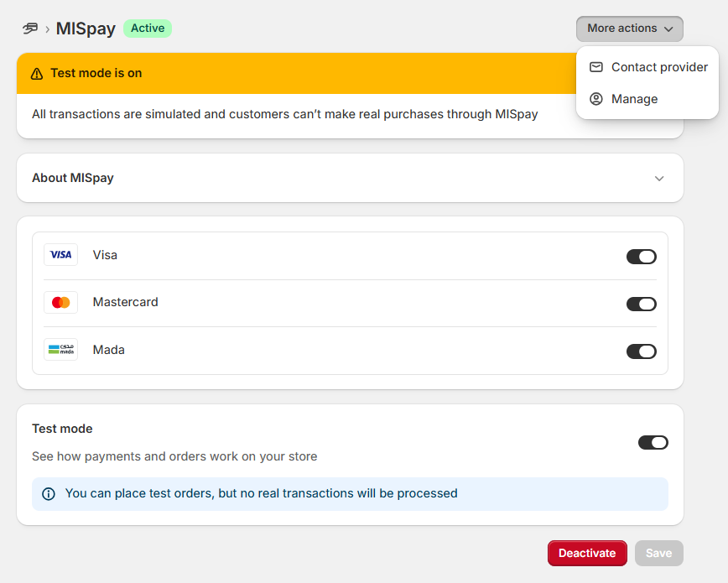This screenshot has width=728, height=583.
Task: Click "All transactions are simulated" description
Action: pos(285,114)
